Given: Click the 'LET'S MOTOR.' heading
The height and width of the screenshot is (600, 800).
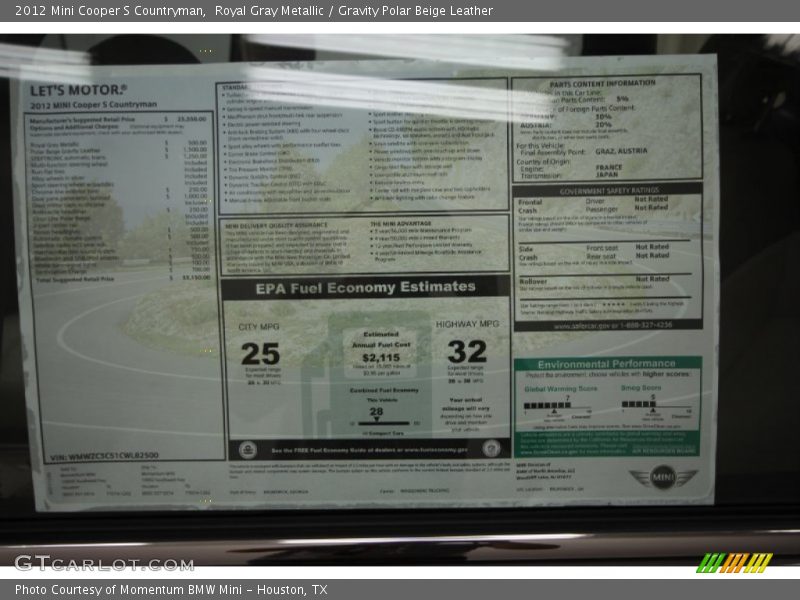Looking at the screenshot, I should pos(78,90).
